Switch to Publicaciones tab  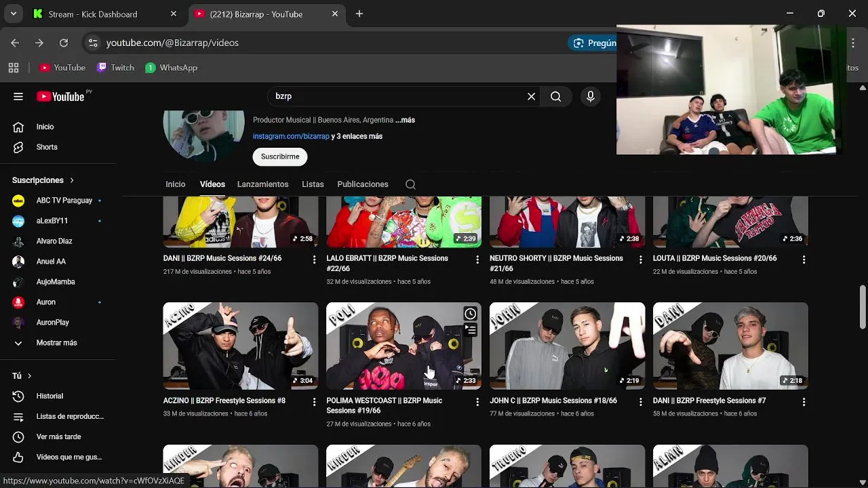pyautogui.click(x=363, y=184)
